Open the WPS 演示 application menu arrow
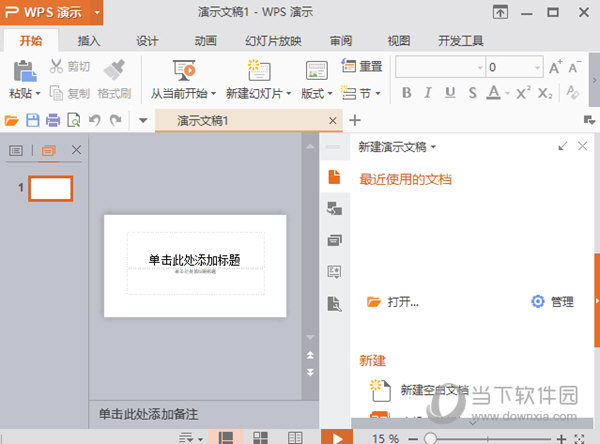The height and width of the screenshot is (444, 600). 97,12
